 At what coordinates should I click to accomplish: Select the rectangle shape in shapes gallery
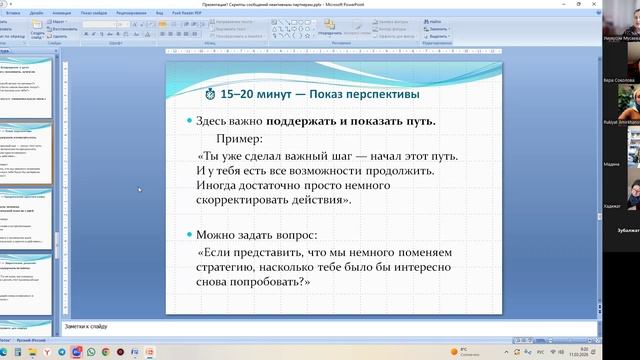tap(294, 22)
